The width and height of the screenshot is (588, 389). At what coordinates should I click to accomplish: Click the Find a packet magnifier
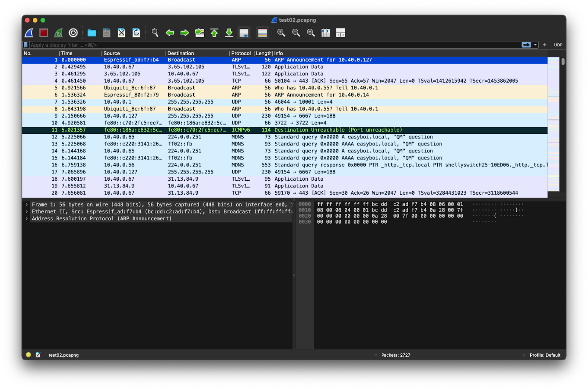tap(155, 33)
